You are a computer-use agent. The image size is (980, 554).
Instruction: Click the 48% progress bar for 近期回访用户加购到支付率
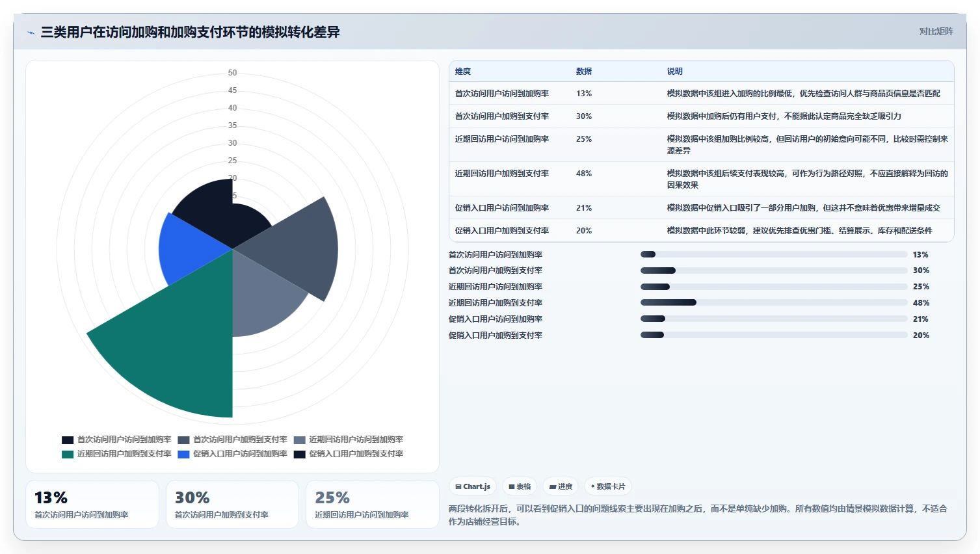(x=774, y=302)
